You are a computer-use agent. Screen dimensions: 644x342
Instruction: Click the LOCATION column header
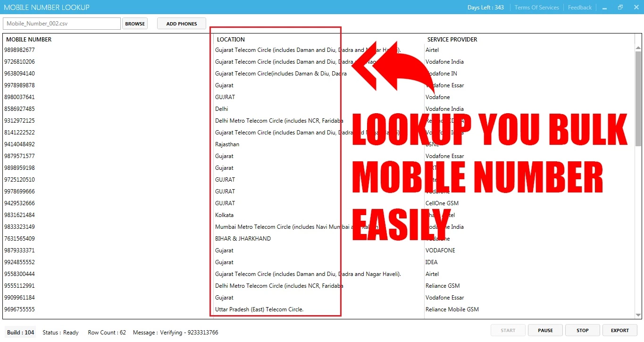coord(231,40)
